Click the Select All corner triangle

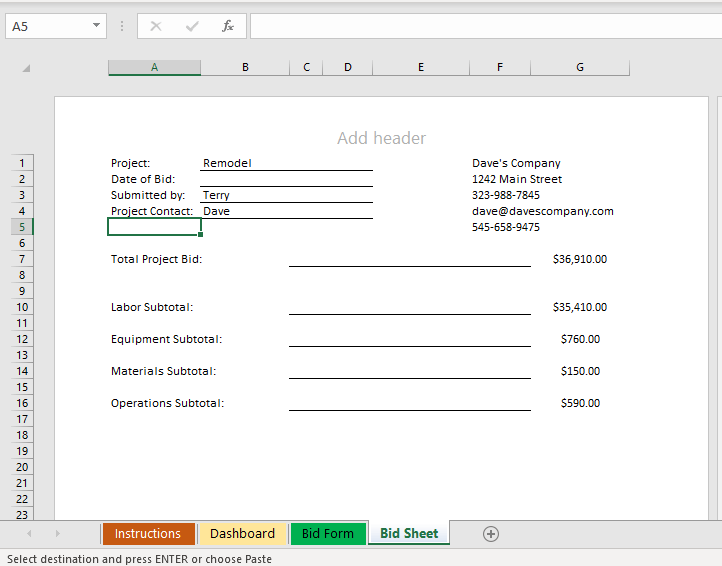[x=26, y=68]
